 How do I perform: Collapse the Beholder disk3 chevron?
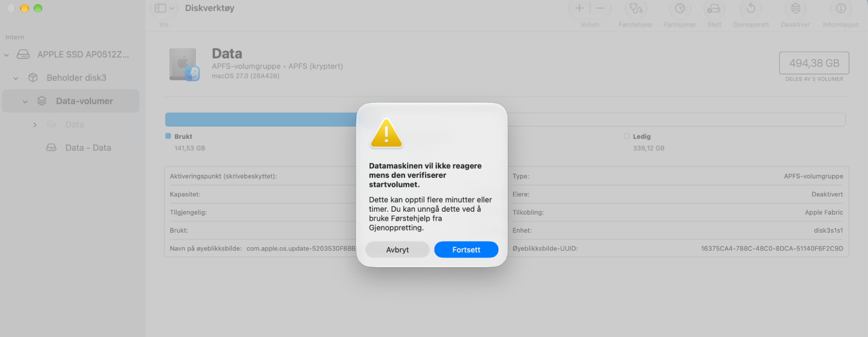coord(16,79)
